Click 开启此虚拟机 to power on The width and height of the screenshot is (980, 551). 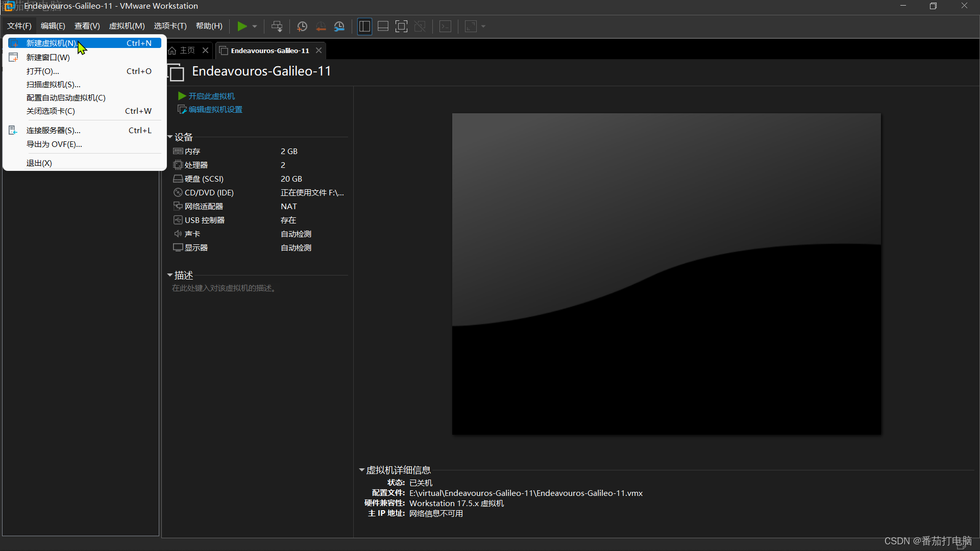coord(211,96)
